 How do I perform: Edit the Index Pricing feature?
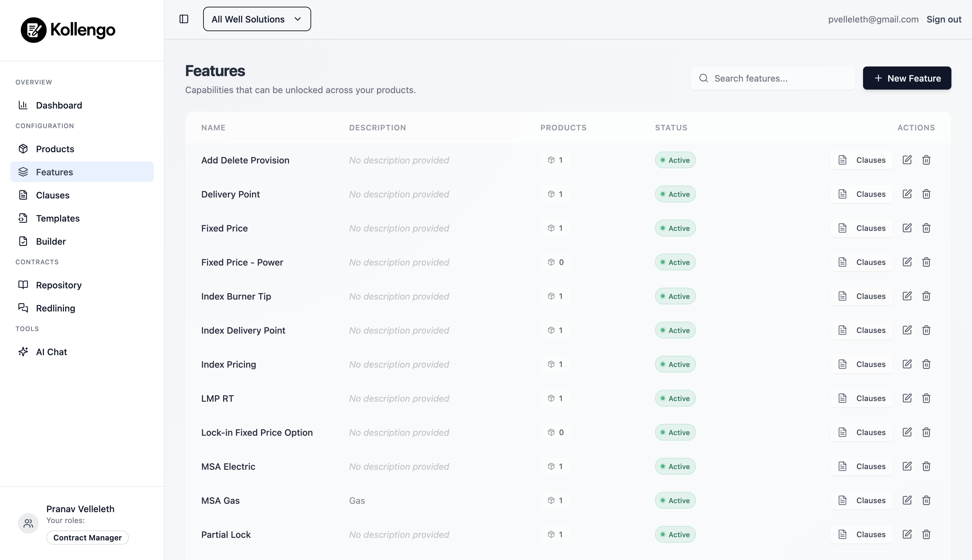point(906,364)
